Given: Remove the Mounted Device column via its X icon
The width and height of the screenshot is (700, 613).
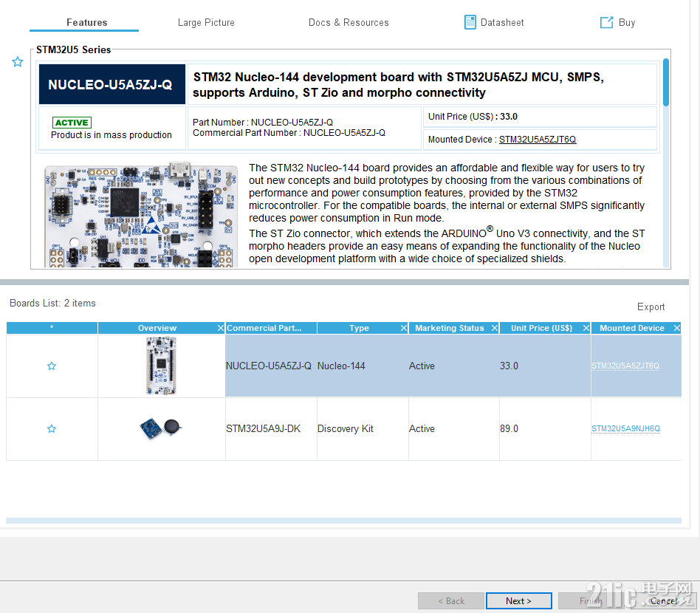Looking at the screenshot, I should (x=677, y=327).
